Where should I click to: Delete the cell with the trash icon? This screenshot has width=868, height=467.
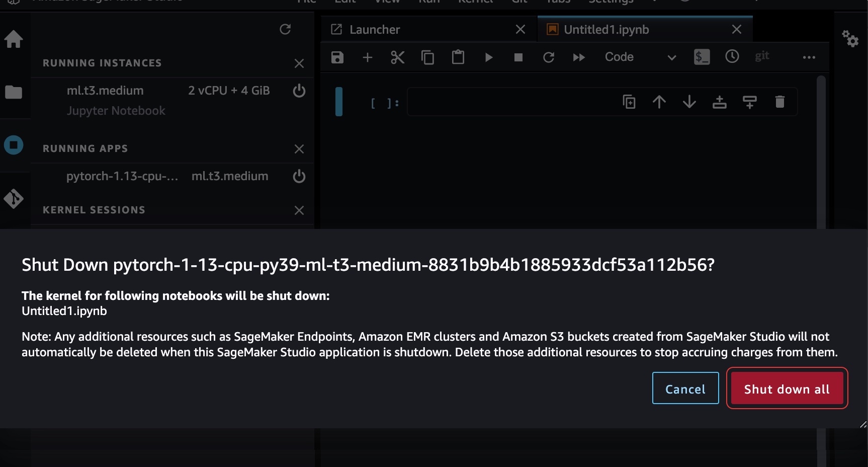[x=780, y=102]
